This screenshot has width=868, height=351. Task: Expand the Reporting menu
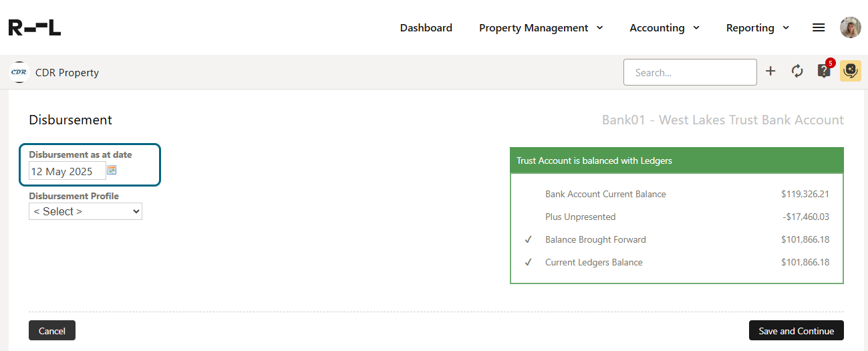pyautogui.click(x=758, y=28)
